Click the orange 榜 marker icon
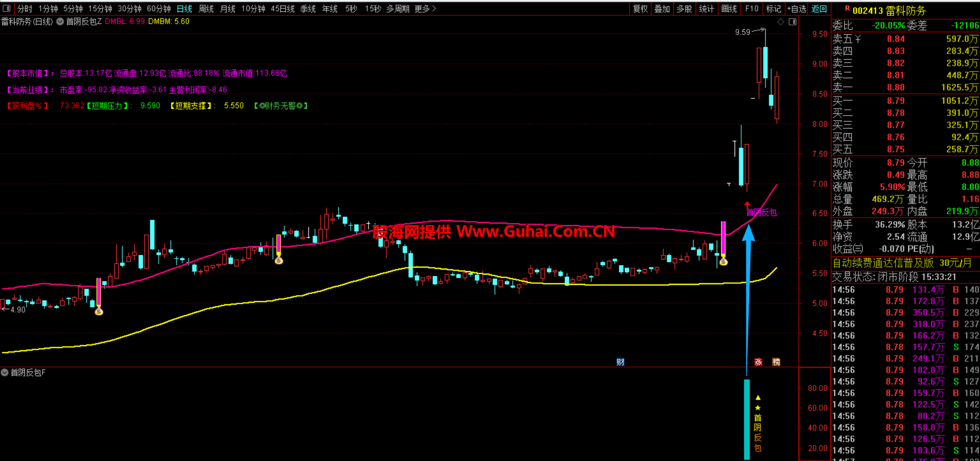Image resolution: width=980 pixels, height=461 pixels. 776,362
